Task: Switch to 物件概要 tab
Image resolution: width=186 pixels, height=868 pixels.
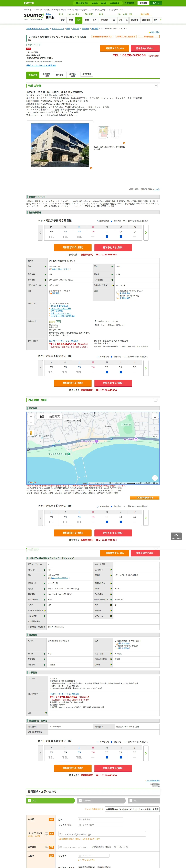Action: [59, 75]
